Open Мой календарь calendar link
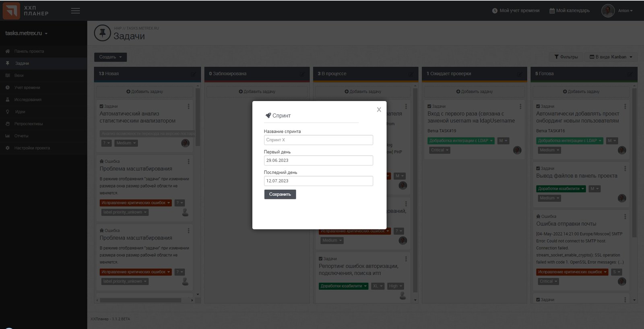Viewport: 644px width, 329px height. pos(570,10)
